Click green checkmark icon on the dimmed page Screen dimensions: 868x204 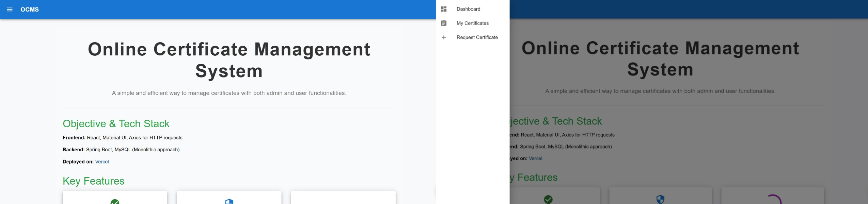click(548, 199)
